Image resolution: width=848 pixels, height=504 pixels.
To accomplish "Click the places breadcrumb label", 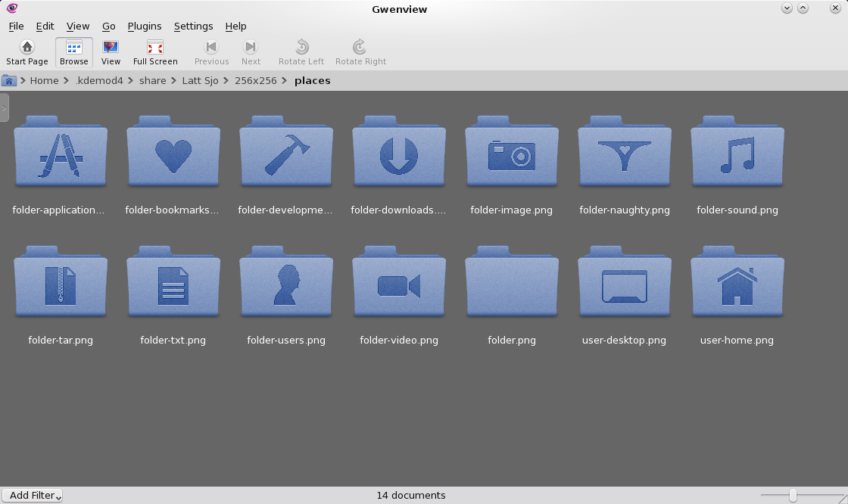I will [313, 80].
